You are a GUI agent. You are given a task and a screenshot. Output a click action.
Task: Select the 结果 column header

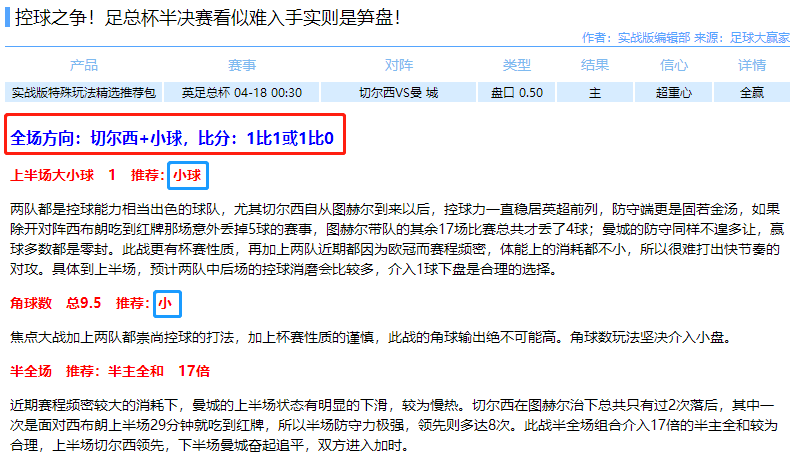point(595,65)
